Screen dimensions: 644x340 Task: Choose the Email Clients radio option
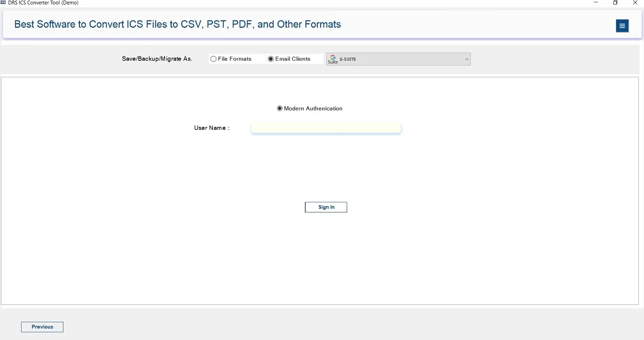(271, 59)
